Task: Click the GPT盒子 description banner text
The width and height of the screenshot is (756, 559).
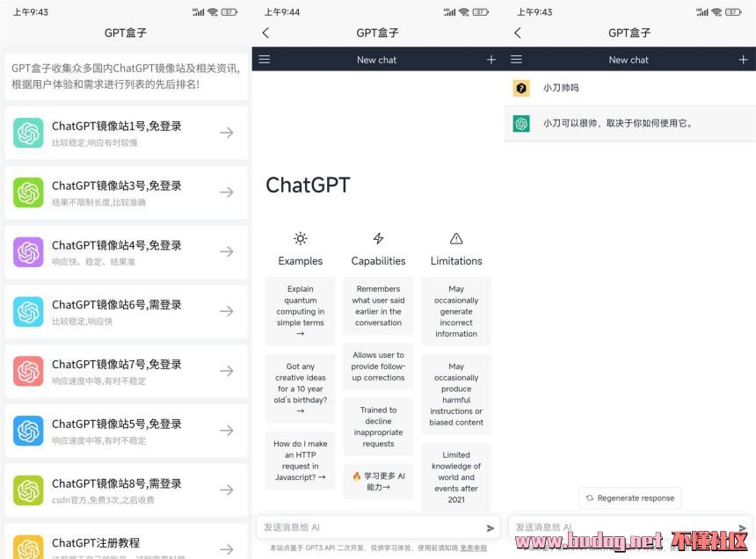Action: pos(126,76)
